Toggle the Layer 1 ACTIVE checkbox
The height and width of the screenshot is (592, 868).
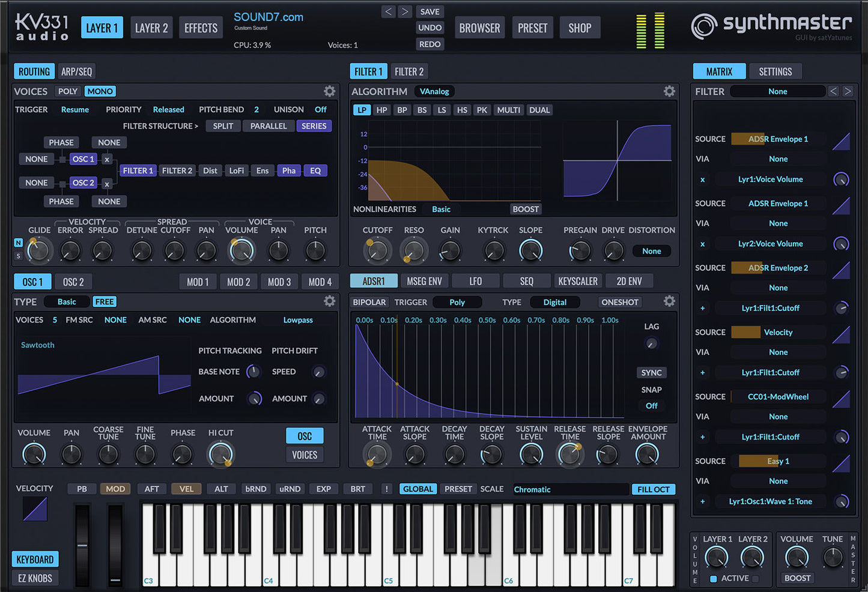pos(713,579)
